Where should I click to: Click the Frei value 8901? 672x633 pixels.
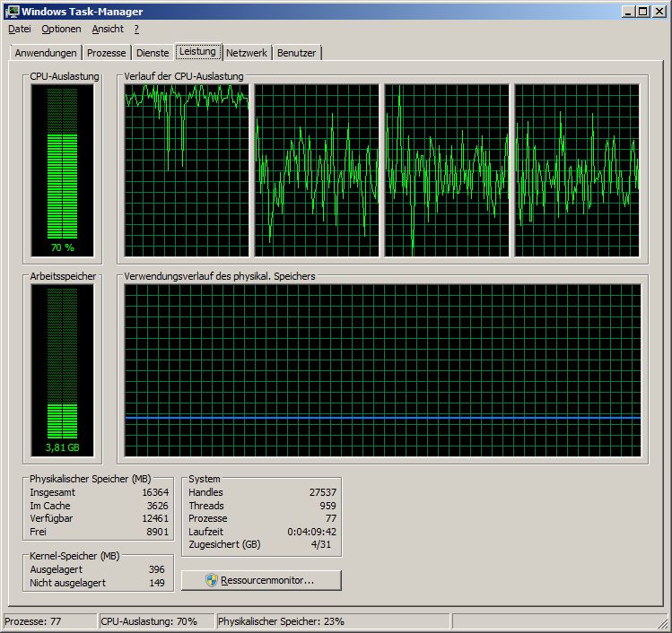coord(158,532)
